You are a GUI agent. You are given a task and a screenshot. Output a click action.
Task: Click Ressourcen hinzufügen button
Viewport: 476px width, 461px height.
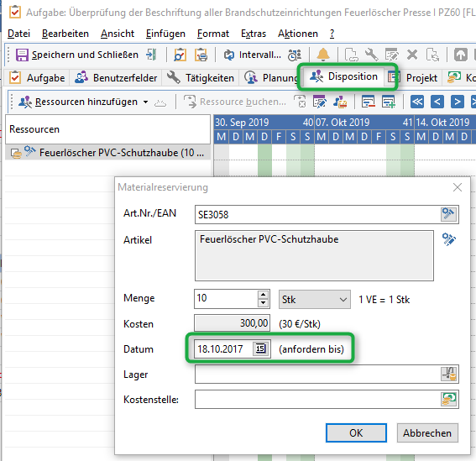tap(78, 102)
